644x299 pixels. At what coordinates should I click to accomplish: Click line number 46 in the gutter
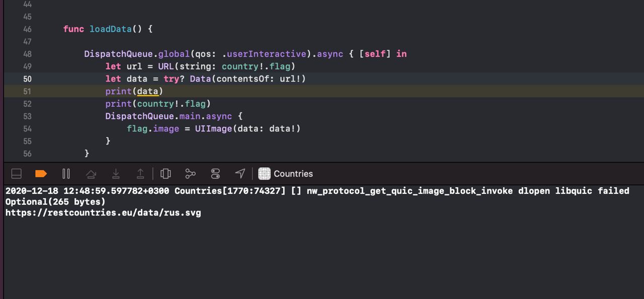point(27,29)
